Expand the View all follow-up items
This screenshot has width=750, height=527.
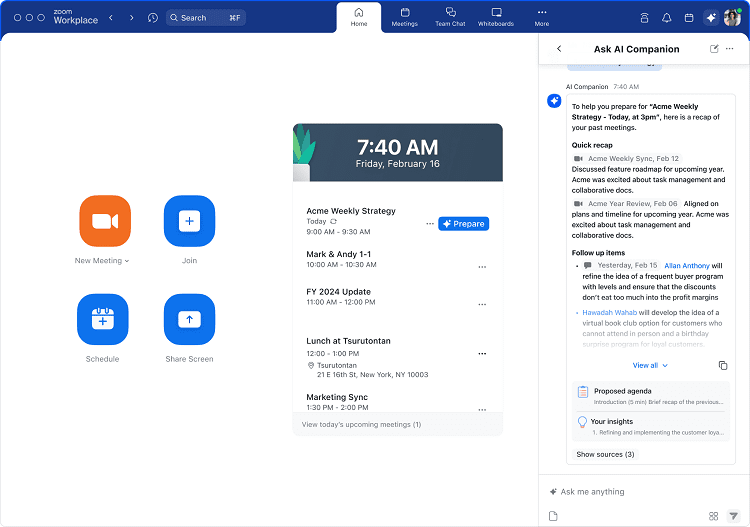[650, 366]
